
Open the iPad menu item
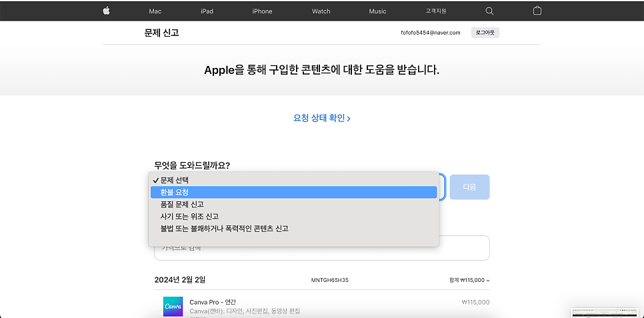pyautogui.click(x=207, y=11)
